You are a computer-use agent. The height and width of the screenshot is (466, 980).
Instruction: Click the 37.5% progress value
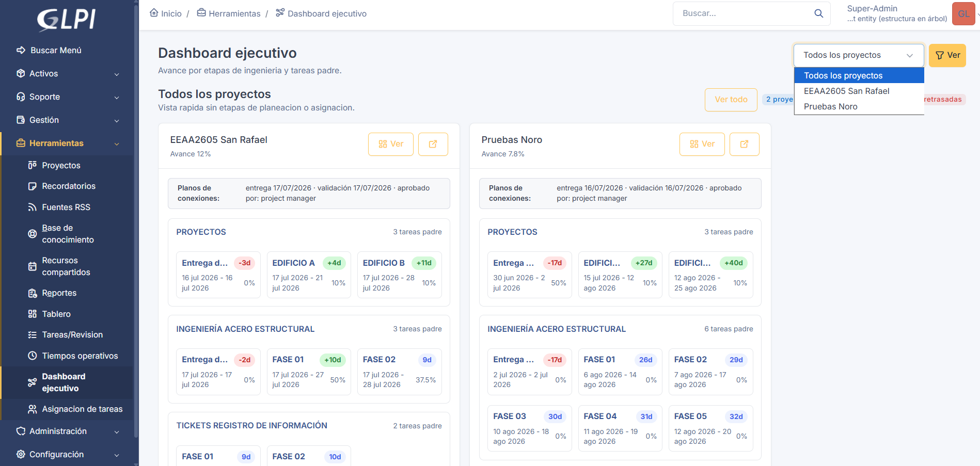point(425,380)
